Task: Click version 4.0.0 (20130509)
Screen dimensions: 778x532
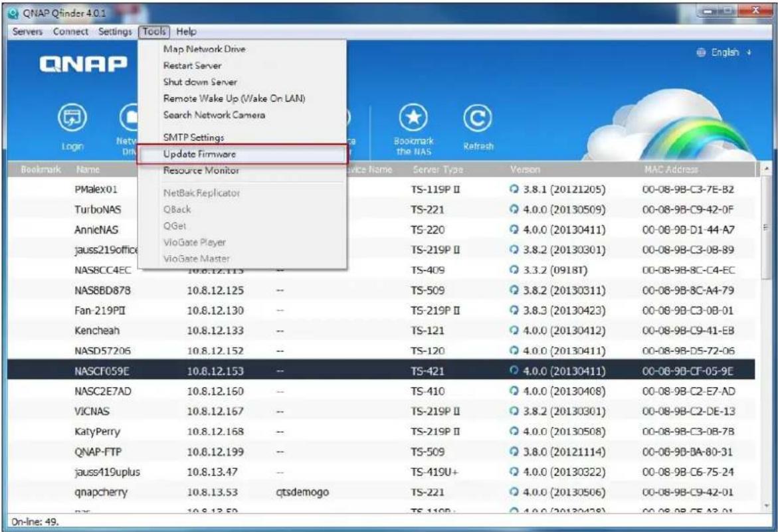Action: [564, 209]
